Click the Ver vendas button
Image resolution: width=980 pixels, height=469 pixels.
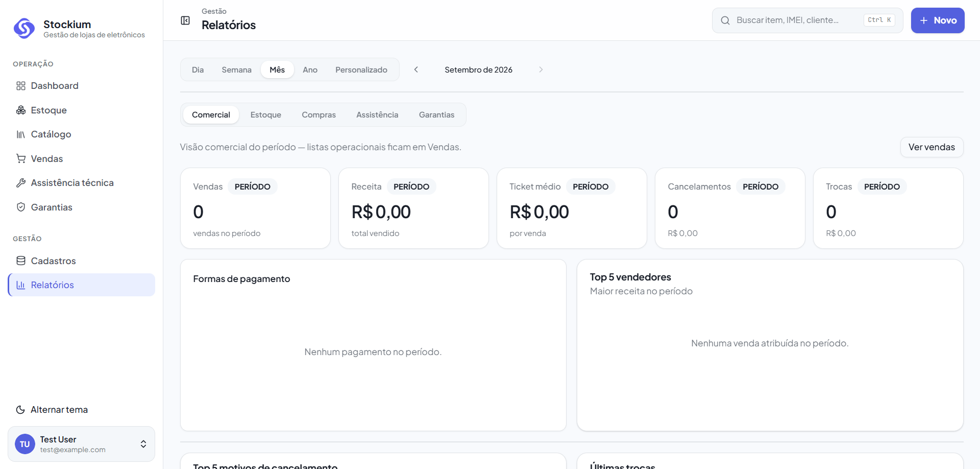[x=932, y=147]
